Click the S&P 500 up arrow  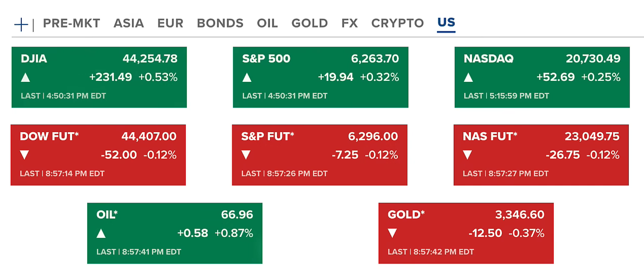pos(247,78)
